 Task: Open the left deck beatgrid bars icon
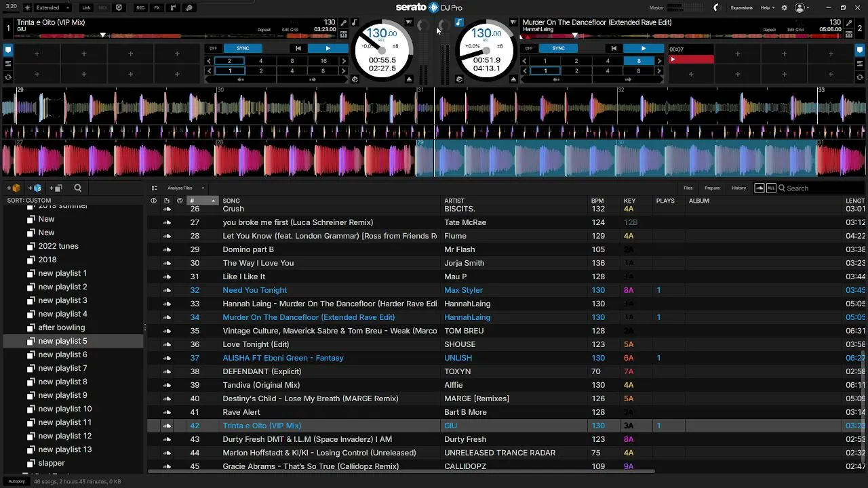coord(344,34)
